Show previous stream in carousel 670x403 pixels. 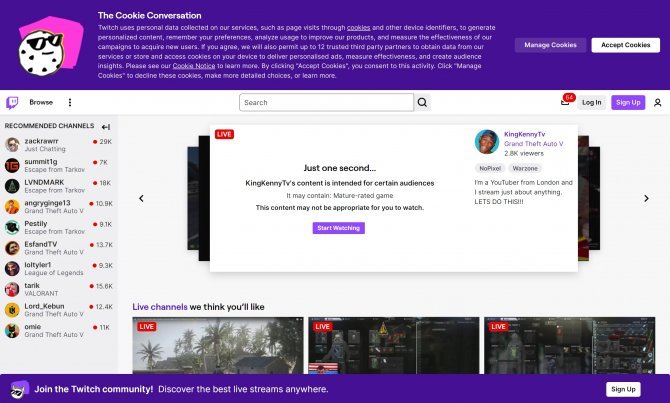(141, 198)
